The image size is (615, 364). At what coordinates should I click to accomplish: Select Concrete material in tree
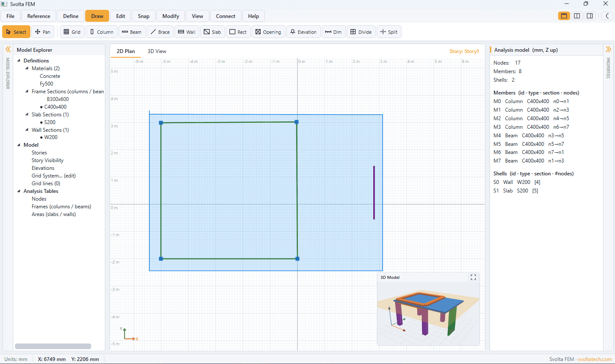(x=50, y=76)
